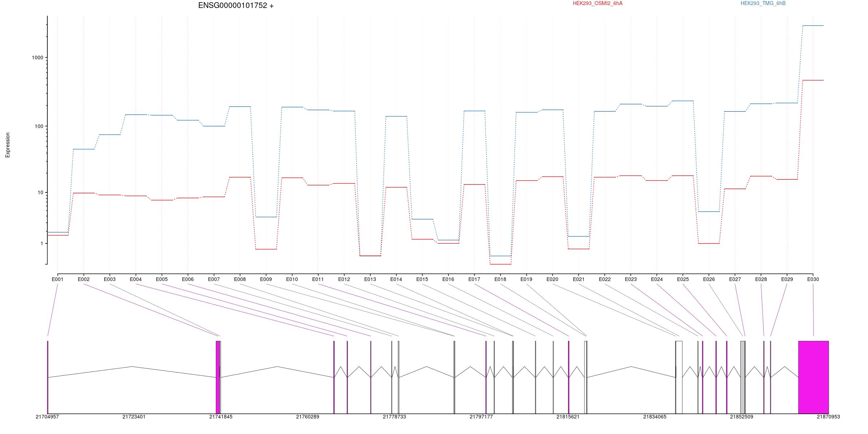Click exon label E004
This screenshot has height=434, width=868.
(x=136, y=279)
